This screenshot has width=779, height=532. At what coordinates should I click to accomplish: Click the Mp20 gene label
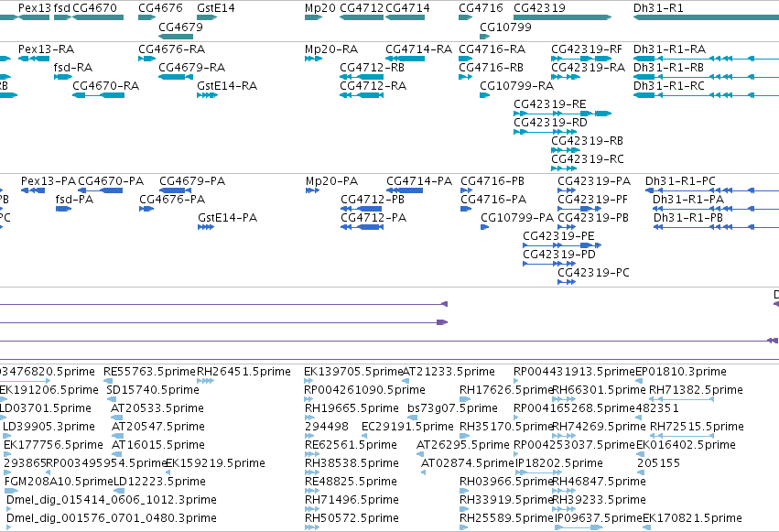[320, 8]
